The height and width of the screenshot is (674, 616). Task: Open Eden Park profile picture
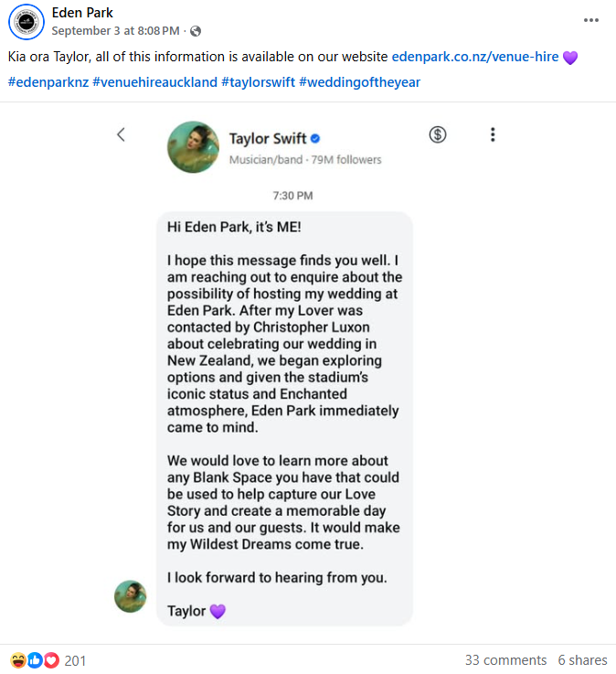[x=26, y=22]
